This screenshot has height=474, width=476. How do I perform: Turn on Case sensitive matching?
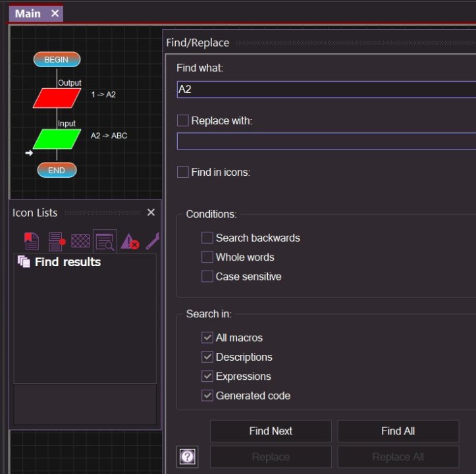coord(207,276)
